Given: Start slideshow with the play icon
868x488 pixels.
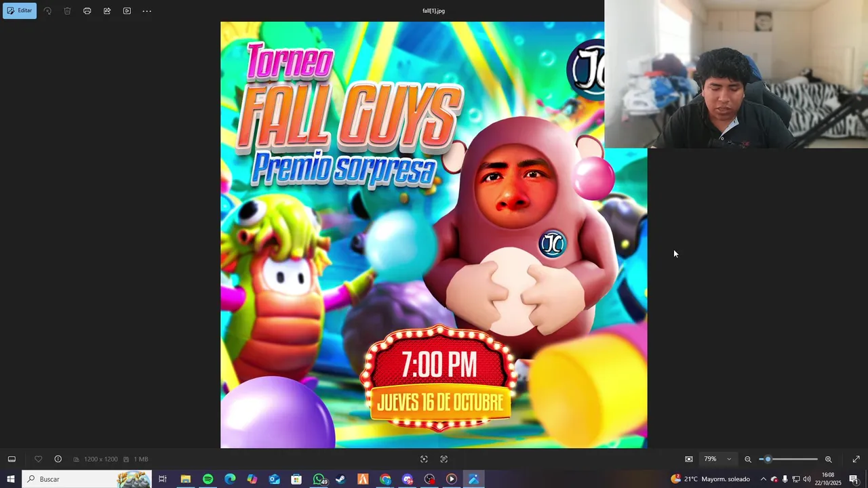Looking at the screenshot, I should [127, 11].
